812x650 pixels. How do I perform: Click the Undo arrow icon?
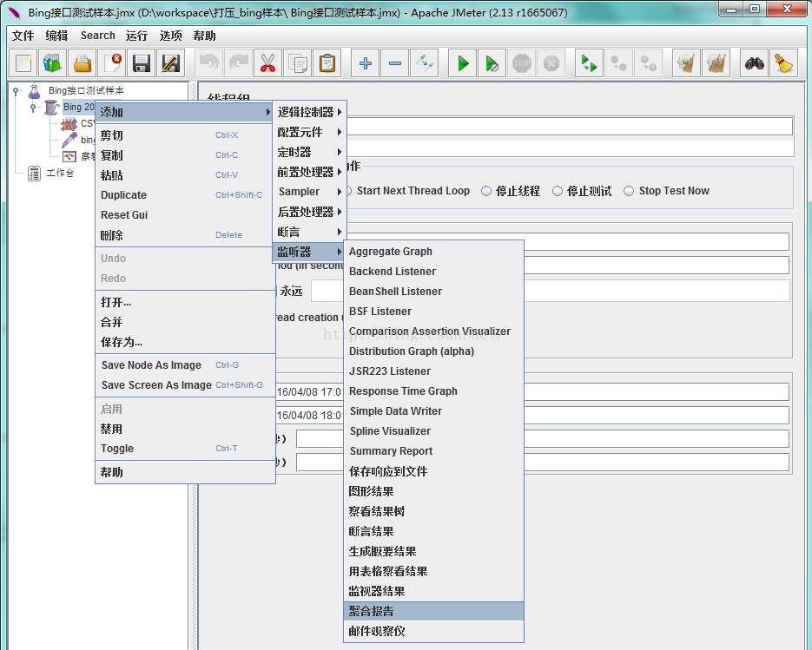[209, 63]
